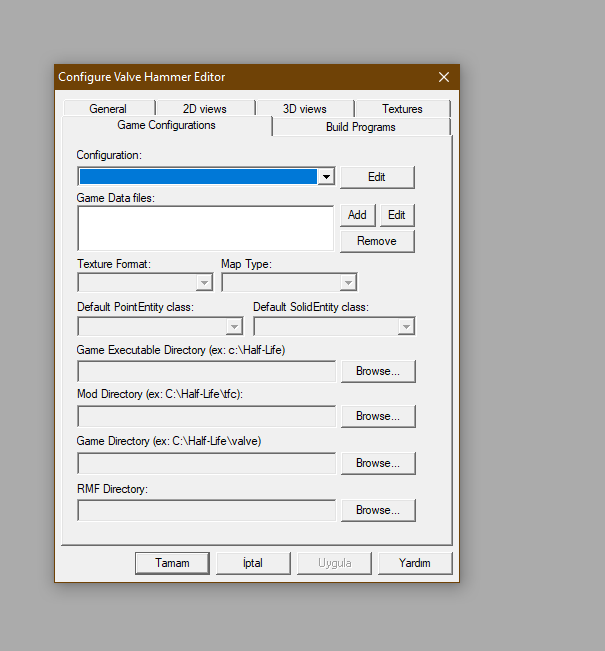
Task: Confirm with the Tamam button
Action: coord(172,563)
